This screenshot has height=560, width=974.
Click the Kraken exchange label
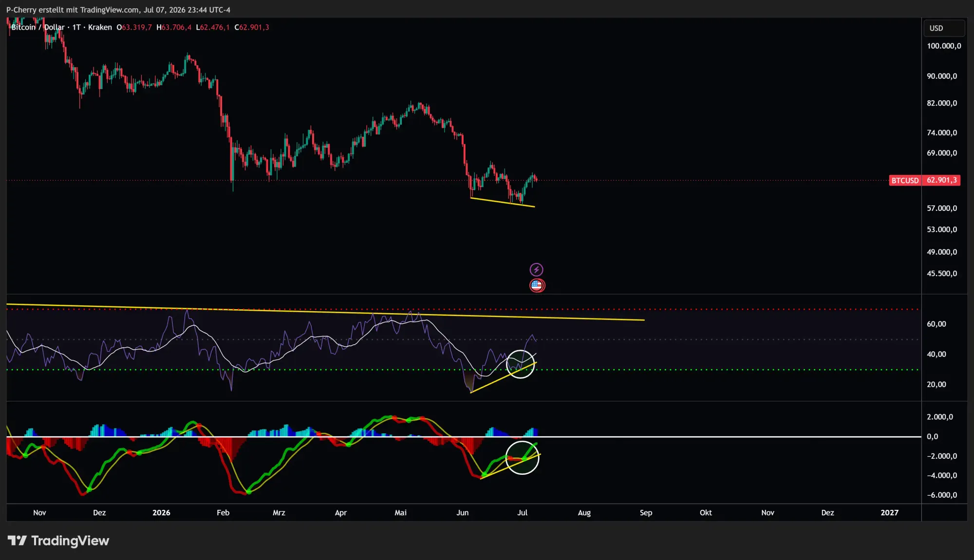tap(100, 27)
